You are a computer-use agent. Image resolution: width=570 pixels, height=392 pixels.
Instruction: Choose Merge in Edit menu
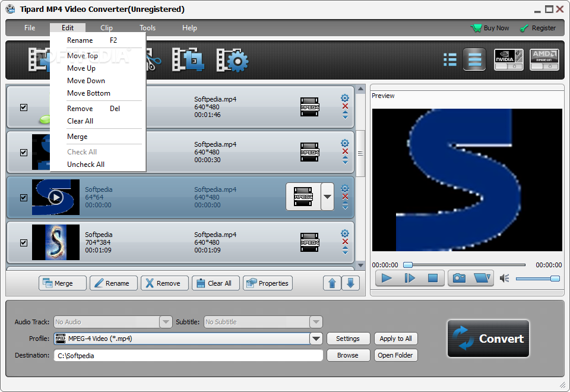[98, 137]
